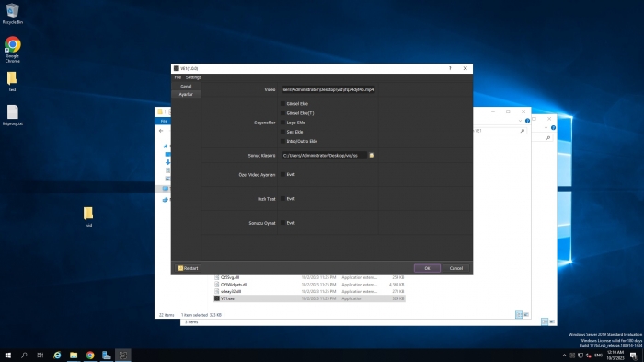This screenshot has width=644, height=362.
Task: Select Qt5Widgets.dll in File Explorer
Action: pyautogui.click(x=234, y=285)
